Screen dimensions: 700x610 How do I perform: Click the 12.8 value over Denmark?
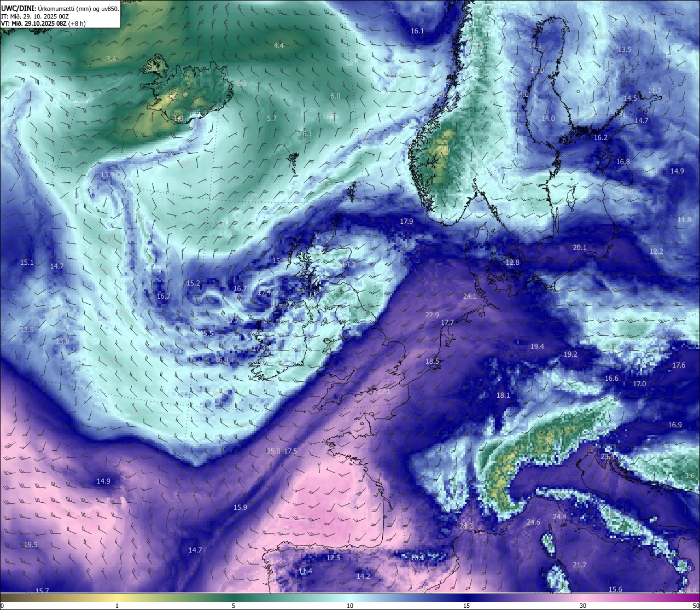coord(512,262)
